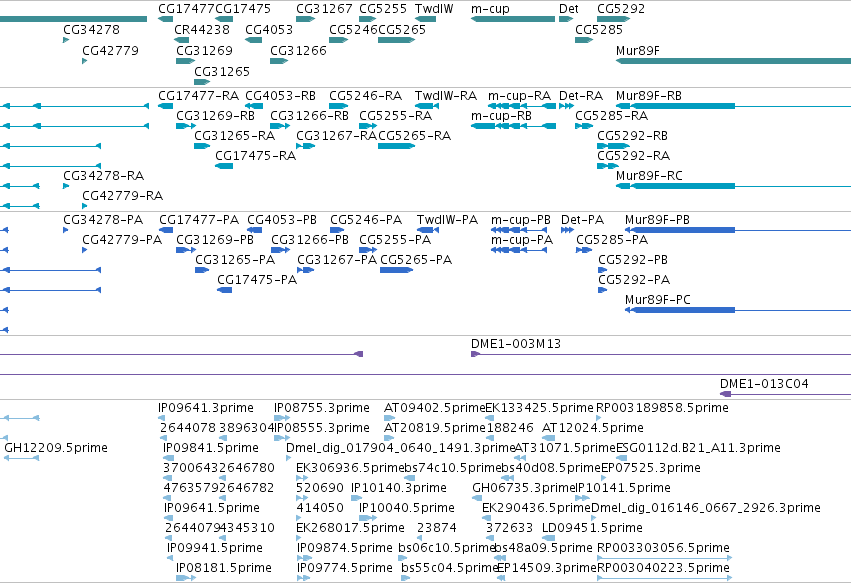This screenshot has width=851, height=583.
Task: Select the Det gene label
Action: [x=569, y=9]
